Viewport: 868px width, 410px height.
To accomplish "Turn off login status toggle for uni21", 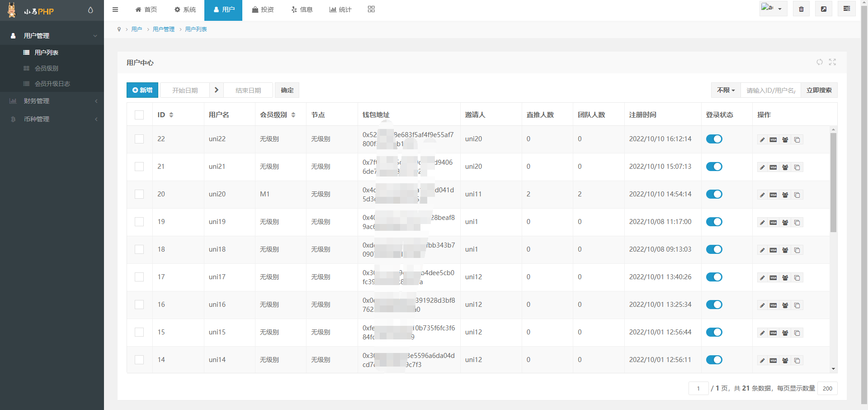I will (x=714, y=167).
